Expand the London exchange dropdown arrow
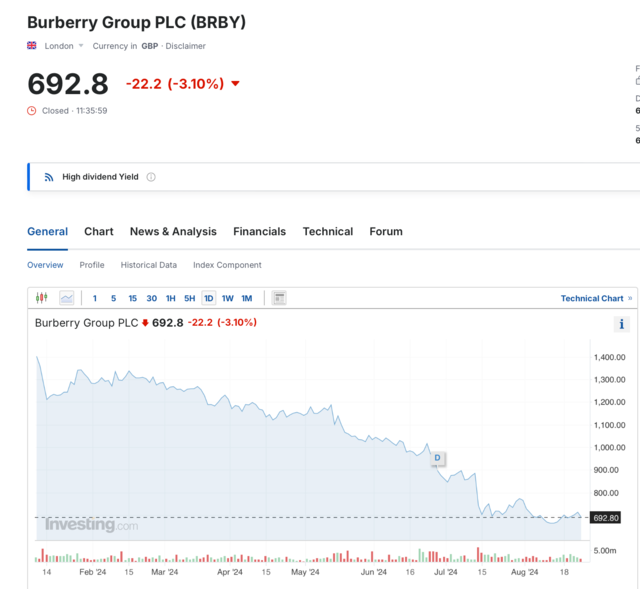 coord(81,45)
